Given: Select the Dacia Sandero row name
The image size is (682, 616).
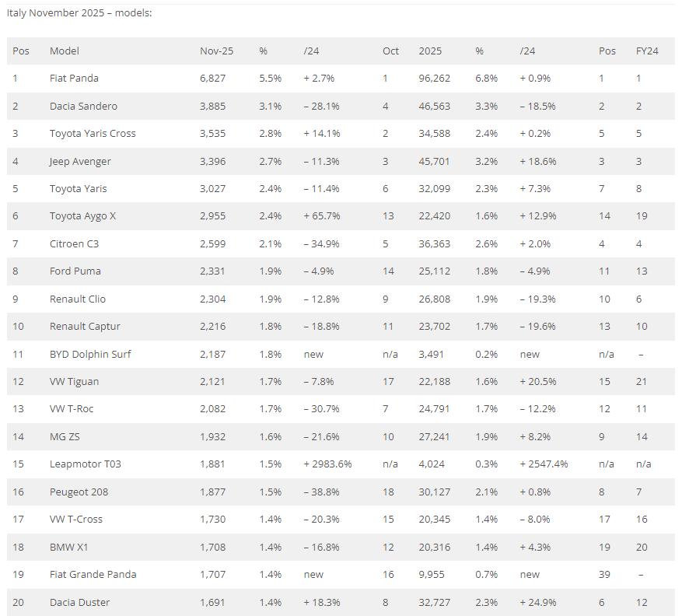Looking at the screenshot, I should point(83,106).
